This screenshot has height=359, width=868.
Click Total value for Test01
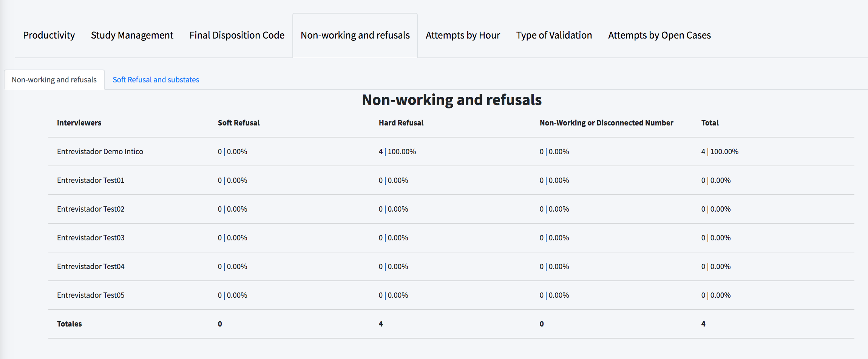point(716,180)
